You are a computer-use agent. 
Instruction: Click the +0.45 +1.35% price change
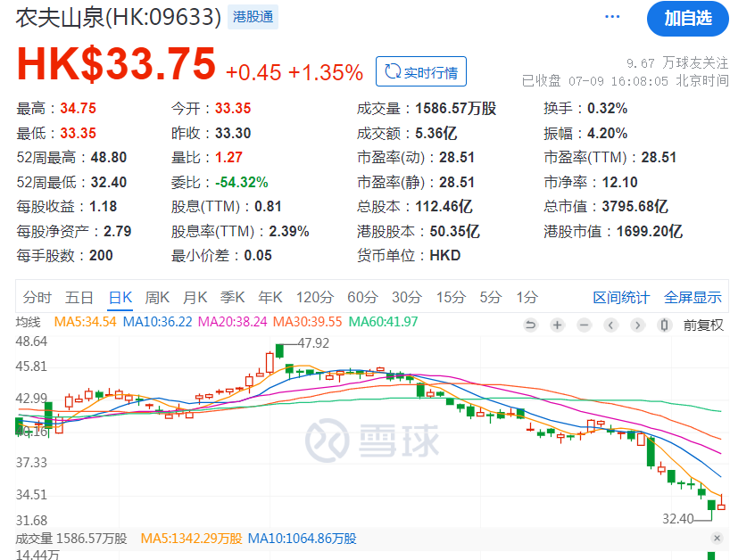294,72
